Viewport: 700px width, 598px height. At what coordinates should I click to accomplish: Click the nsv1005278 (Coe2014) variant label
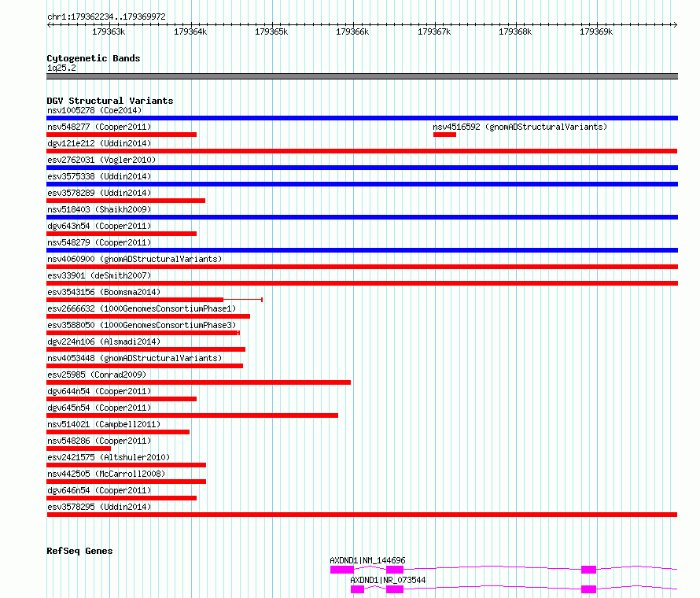point(94,110)
